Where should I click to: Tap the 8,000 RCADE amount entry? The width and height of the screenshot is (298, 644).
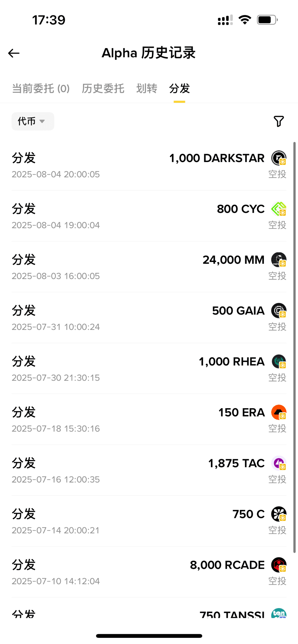(227, 565)
